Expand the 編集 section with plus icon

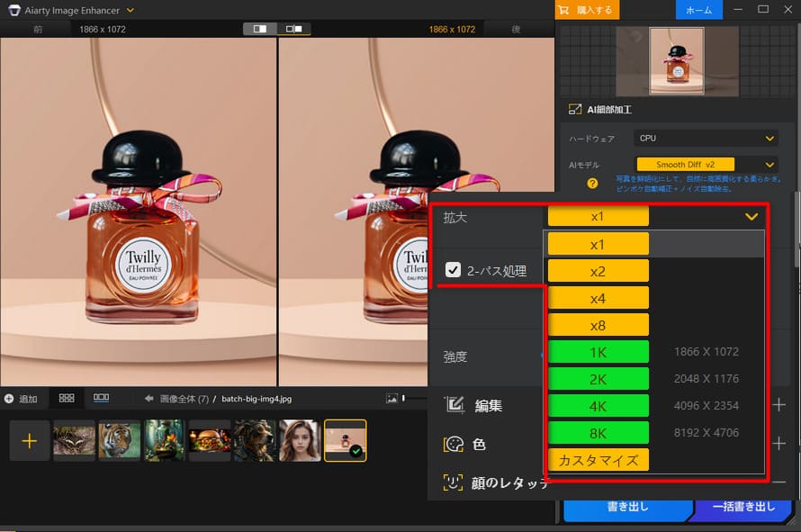tap(778, 405)
